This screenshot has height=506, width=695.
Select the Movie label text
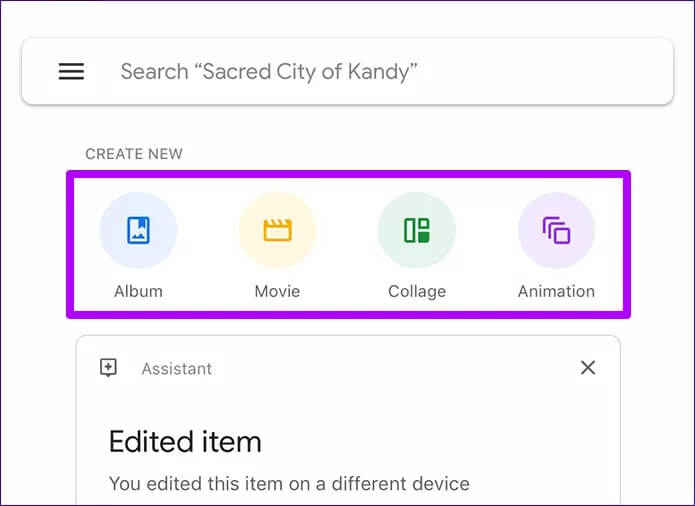point(277,291)
